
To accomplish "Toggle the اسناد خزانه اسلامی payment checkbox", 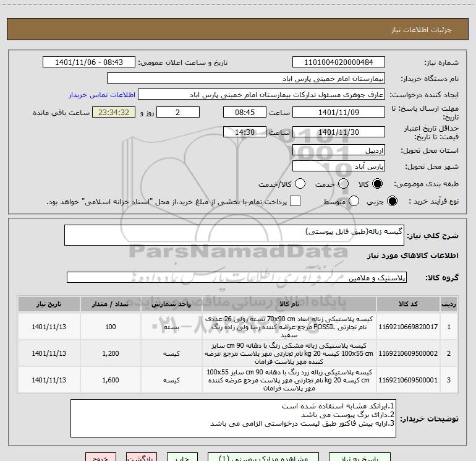I will pyautogui.click(x=295, y=201).
